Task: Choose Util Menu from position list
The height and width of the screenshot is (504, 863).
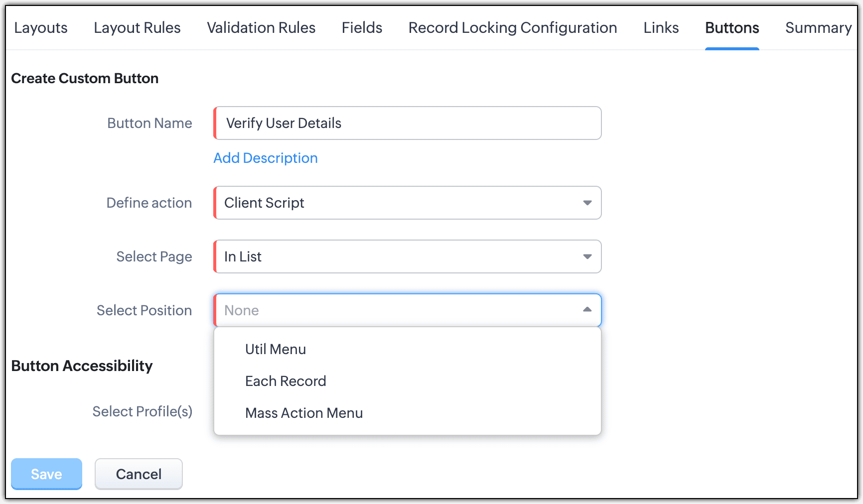Action: [276, 349]
